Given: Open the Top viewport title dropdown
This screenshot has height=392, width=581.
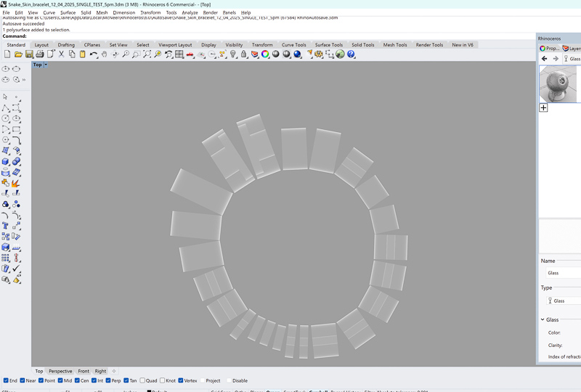Looking at the screenshot, I should coord(46,65).
